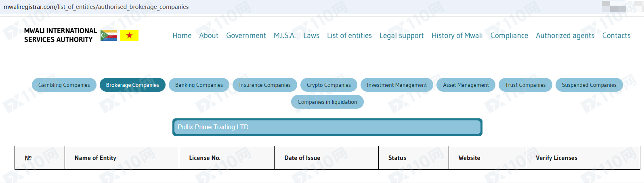Image resolution: width=644 pixels, height=183 pixels.
Task: Open List of entities menu
Action: (x=349, y=36)
